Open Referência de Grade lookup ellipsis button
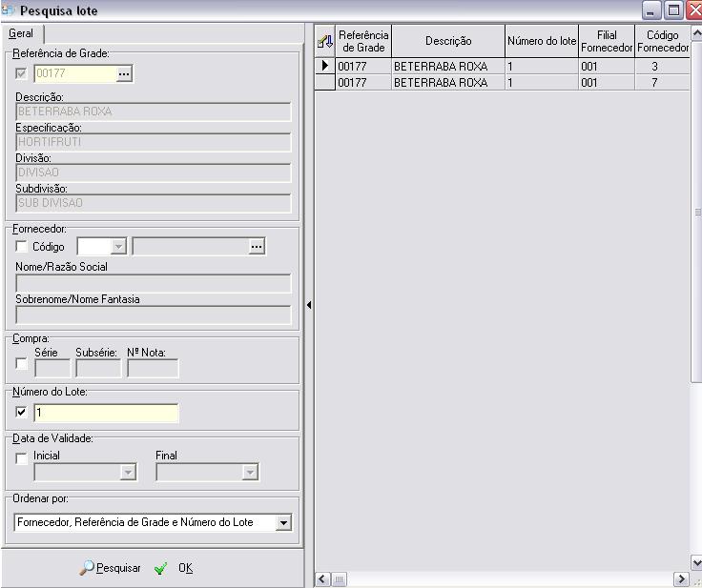 click(x=124, y=73)
